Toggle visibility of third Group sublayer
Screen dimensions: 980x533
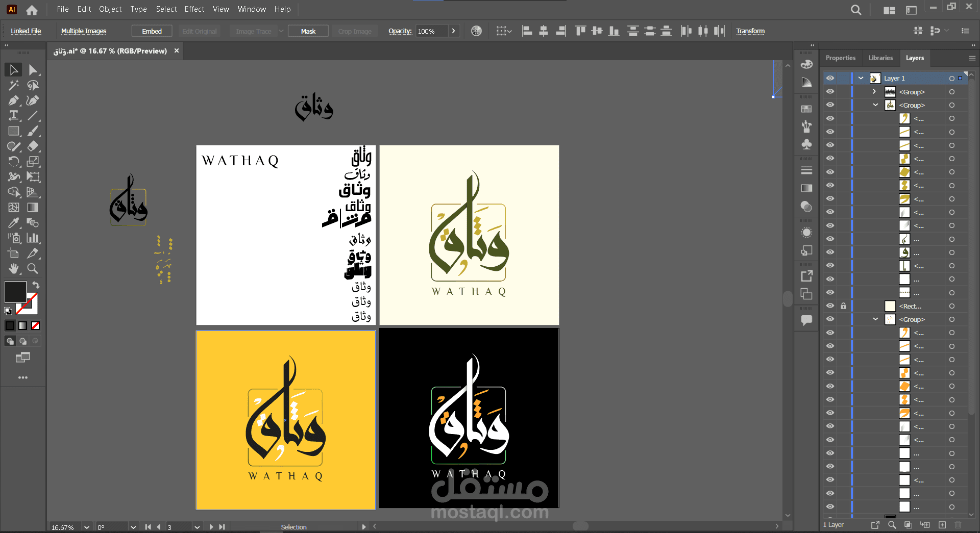point(830,319)
